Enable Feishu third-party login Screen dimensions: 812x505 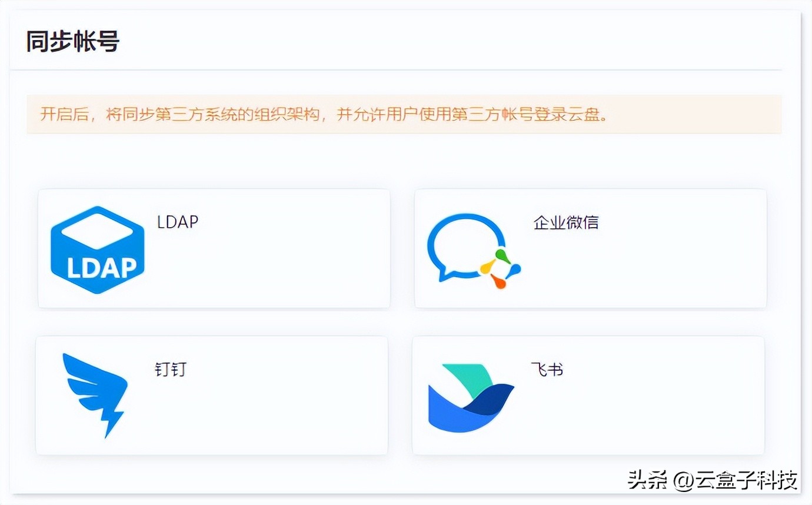pos(589,395)
